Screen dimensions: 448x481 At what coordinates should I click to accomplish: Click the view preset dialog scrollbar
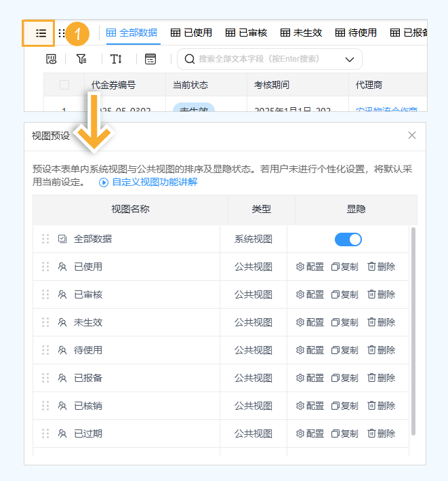point(413,331)
